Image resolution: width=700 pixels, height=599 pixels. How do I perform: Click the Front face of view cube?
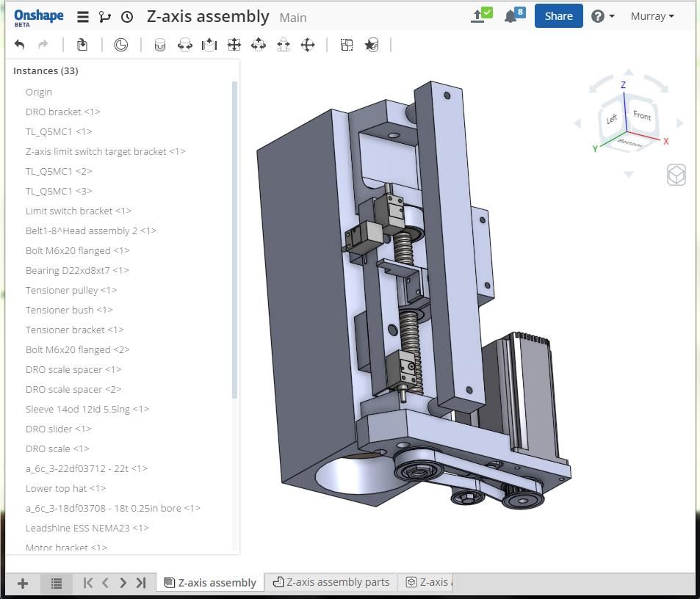pyautogui.click(x=642, y=115)
